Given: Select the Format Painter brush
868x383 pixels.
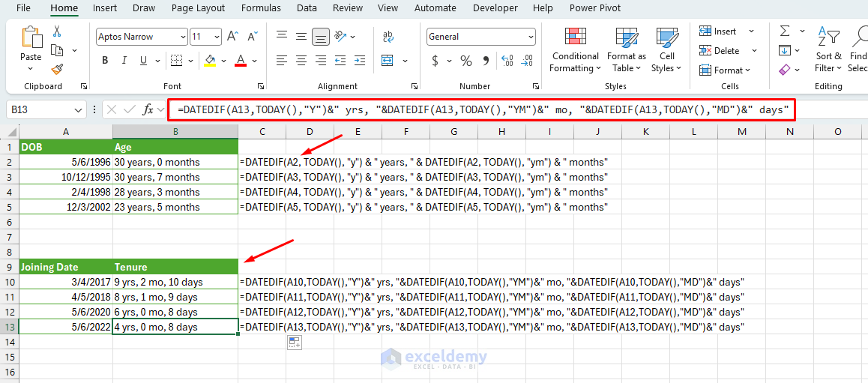Looking at the screenshot, I should 57,69.
